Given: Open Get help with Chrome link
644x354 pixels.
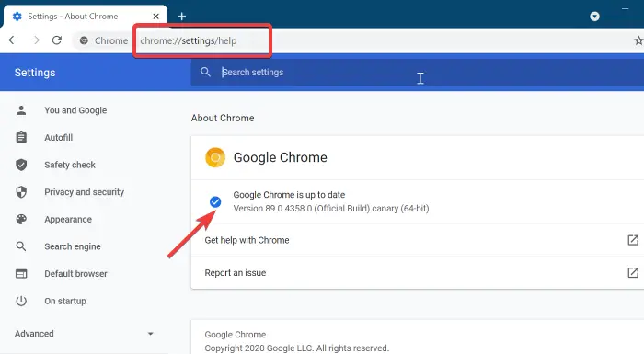Looking at the screenshot, I should [247, 240].
